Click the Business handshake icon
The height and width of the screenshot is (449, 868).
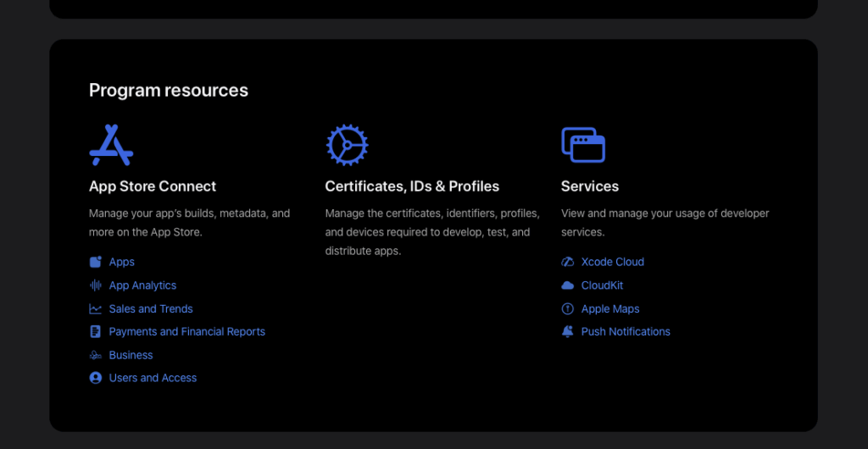96,355
